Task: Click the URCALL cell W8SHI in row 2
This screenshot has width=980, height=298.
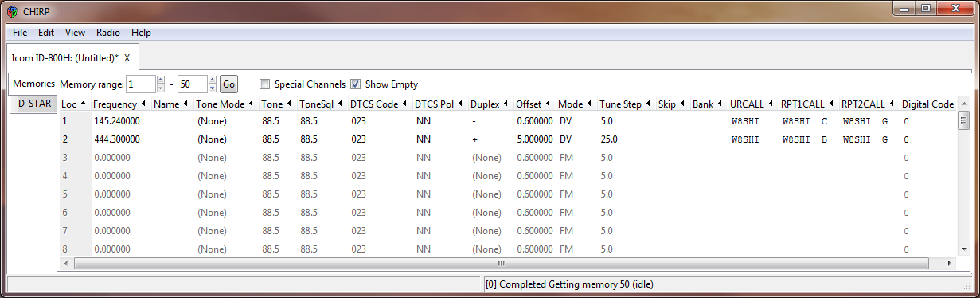Action: [745, 139]
